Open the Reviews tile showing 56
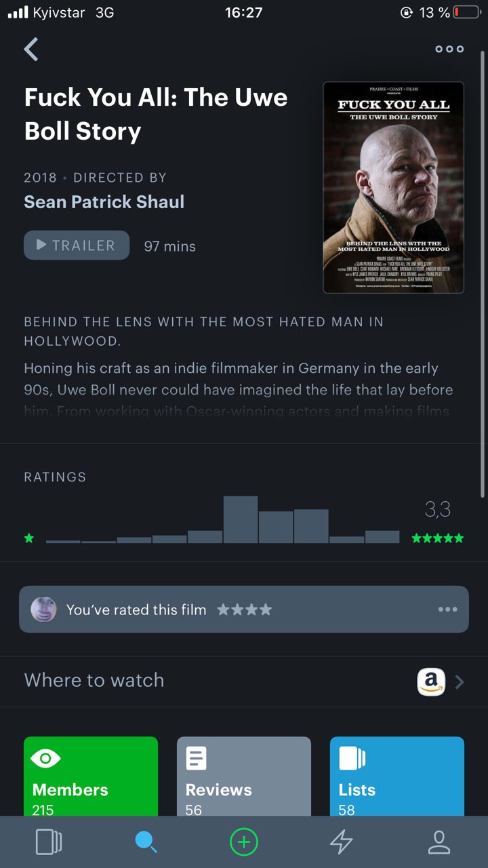The width and height of the screenshot is (488, 868). 244,776
